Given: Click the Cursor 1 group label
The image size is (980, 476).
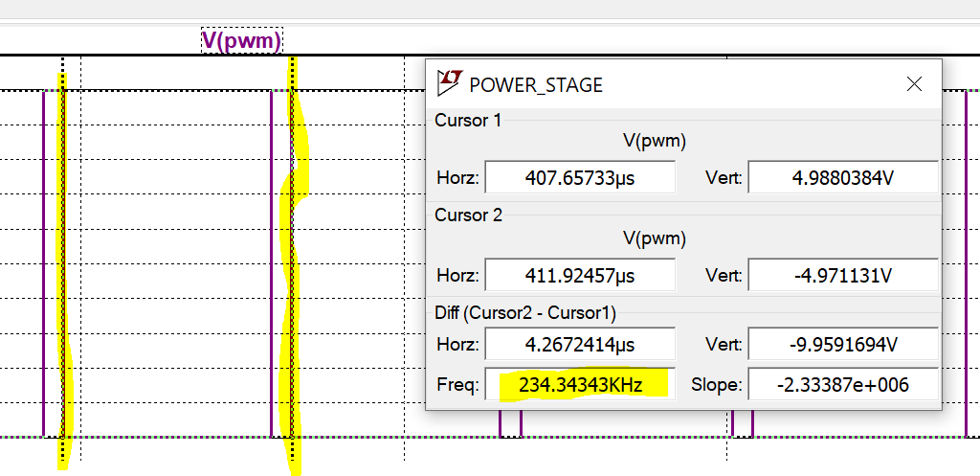Looking at the screenshot, I should (468, 120).
